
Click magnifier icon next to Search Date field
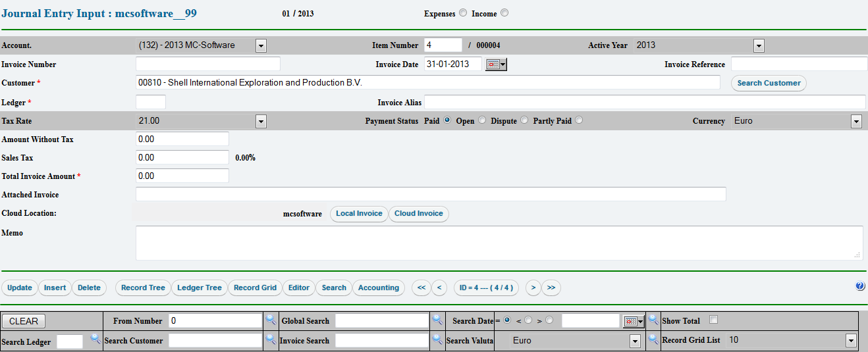653,320
